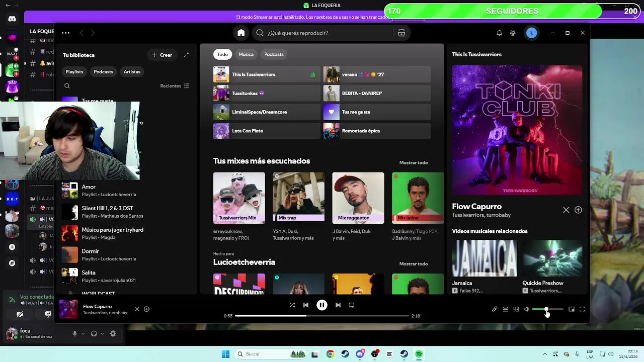Toggle shuffle playback

[x=292, y=305]
